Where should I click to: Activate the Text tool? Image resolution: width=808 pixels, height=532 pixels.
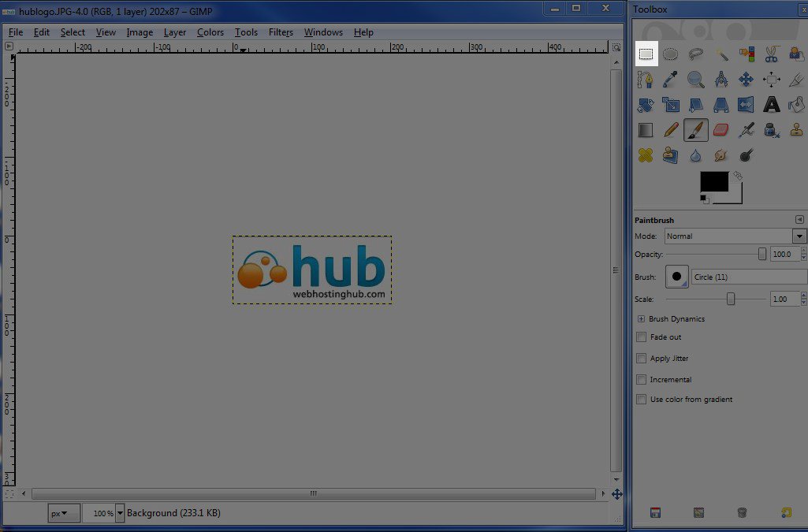[x=771, y=105]
